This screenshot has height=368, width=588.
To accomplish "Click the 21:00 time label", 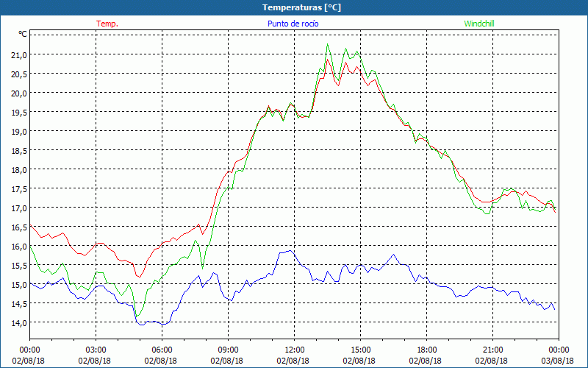I will pyautogui.click(x=492, y=350).
